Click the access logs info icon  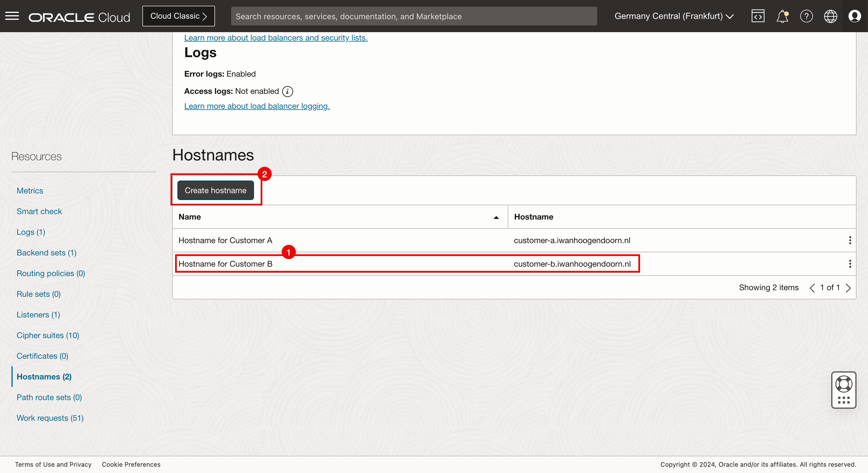tap(287, 91)
